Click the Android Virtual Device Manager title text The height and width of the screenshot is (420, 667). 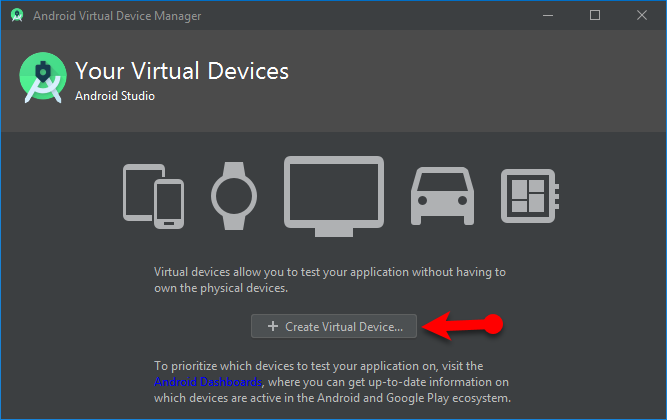tap(116, 15)
